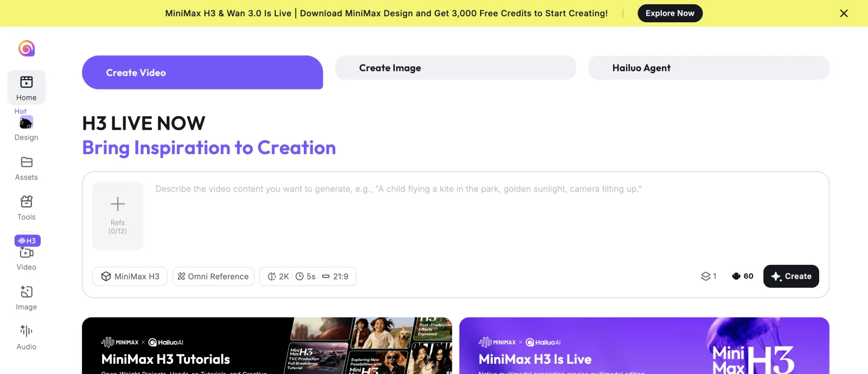868x374 pixels.
Task: Open the MiniMax H3 model selector
Action: point(130,276)
